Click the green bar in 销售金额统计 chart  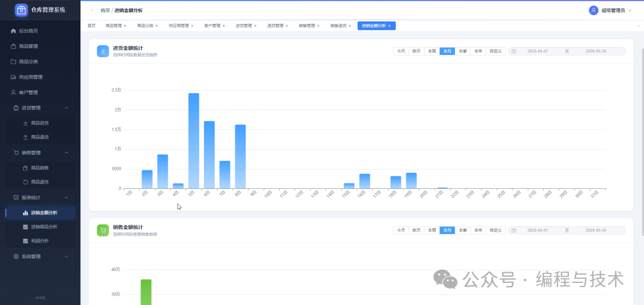pos(146,292)
